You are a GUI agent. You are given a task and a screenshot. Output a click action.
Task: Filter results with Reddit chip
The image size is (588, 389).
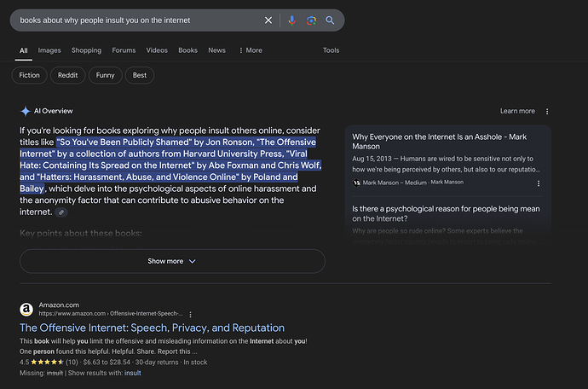click(67, 75)
